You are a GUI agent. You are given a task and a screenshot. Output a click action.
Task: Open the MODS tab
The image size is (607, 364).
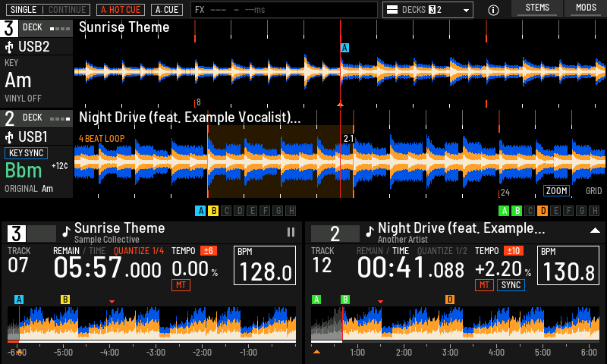(586, 8)
